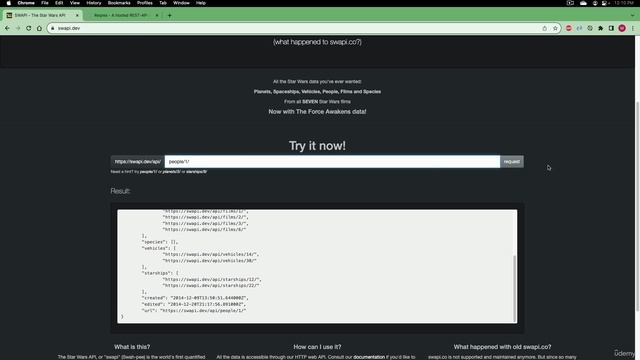Open a new tab with plus button
The width and height of the screenshot is (640, 360).
pyautogui.click(x=169, y=16)
